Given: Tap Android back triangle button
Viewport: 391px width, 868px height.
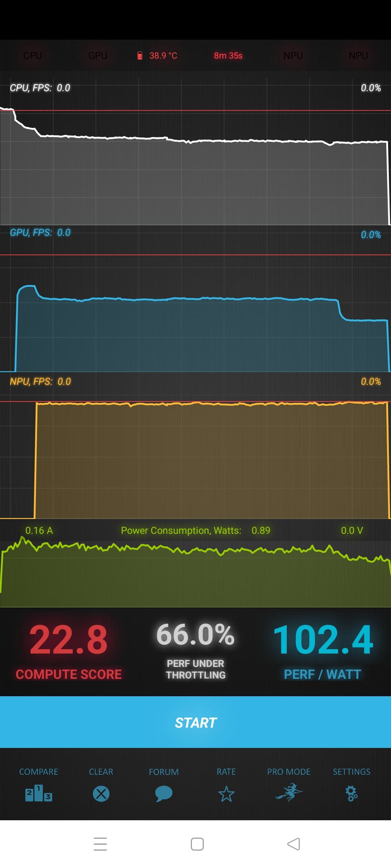Looking at the screenshot, I should [294, 844].
